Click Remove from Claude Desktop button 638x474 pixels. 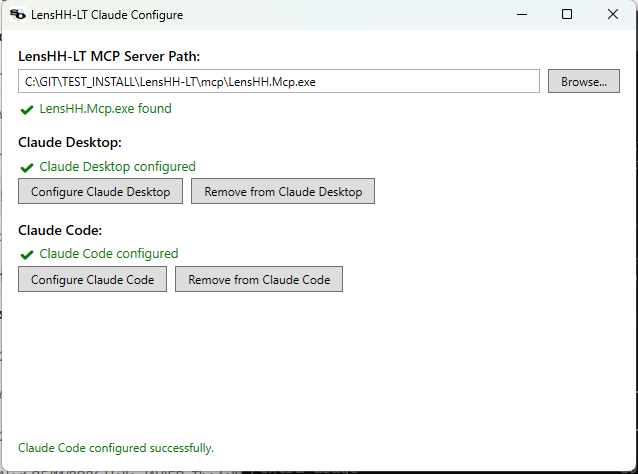click(x=283, y=191)
